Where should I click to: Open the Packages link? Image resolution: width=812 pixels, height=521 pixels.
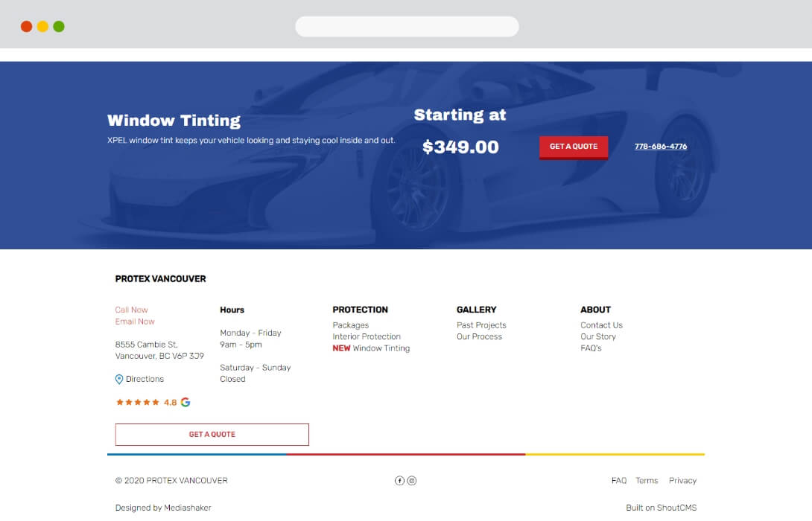tap(351, 325)
